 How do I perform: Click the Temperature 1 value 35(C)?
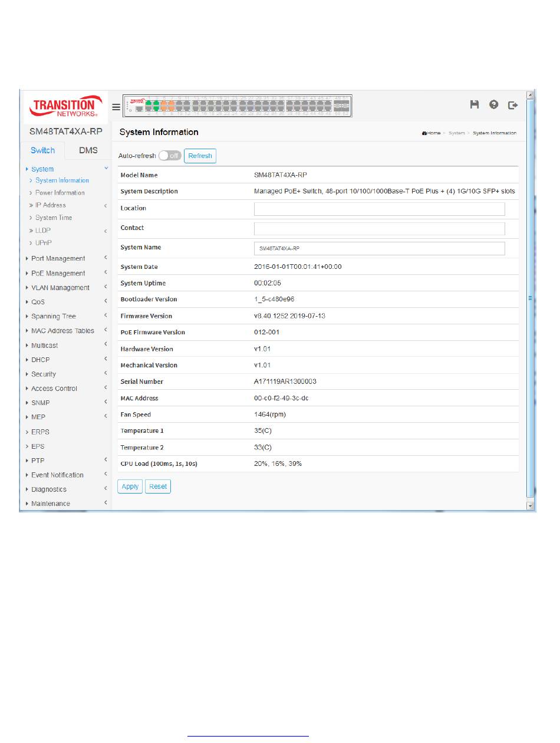point(263,431)
